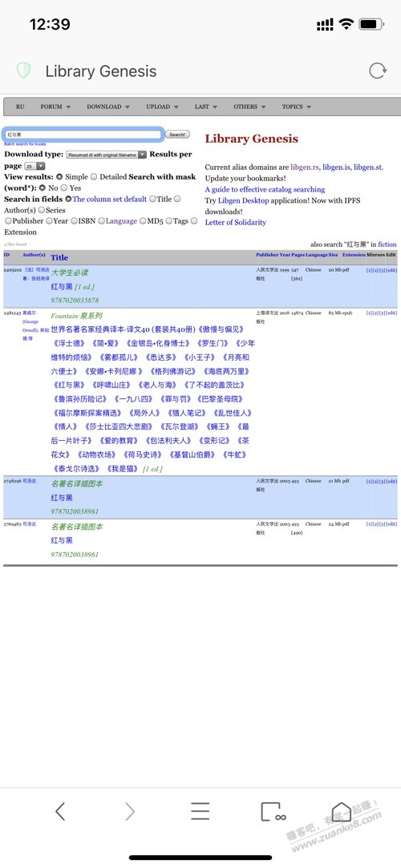Expand the TOPICS menu
401x868 pixels.
296,107
